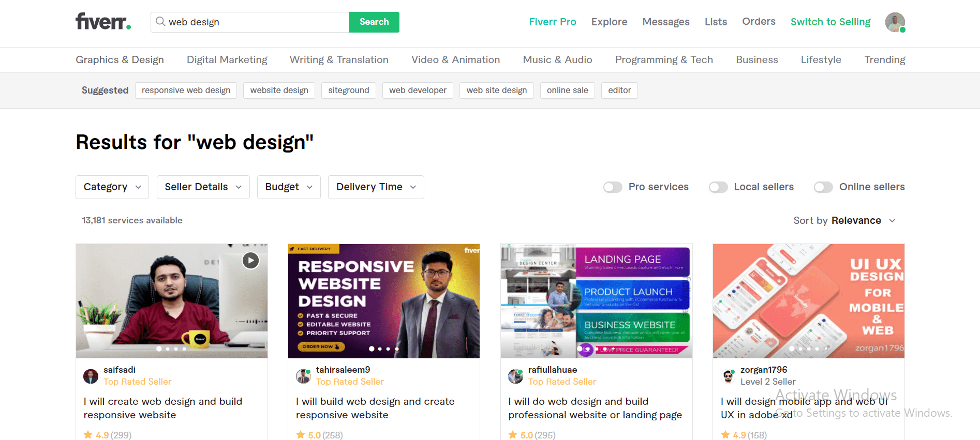Open Business category

(x=757, y=60)
